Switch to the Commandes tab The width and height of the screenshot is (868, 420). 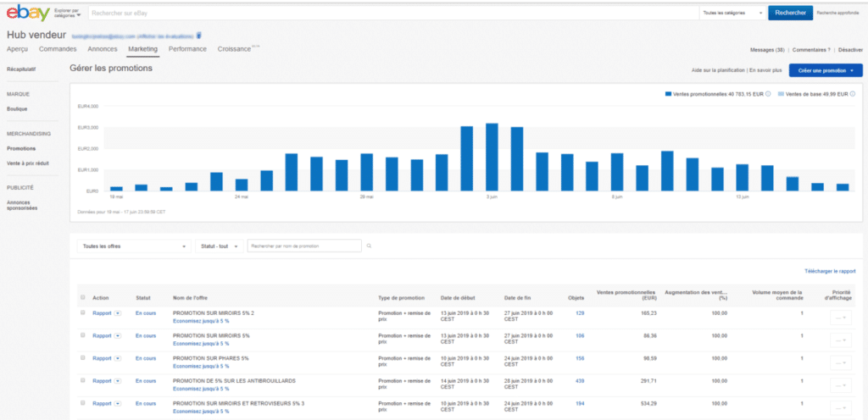click(x=58, y=49)
